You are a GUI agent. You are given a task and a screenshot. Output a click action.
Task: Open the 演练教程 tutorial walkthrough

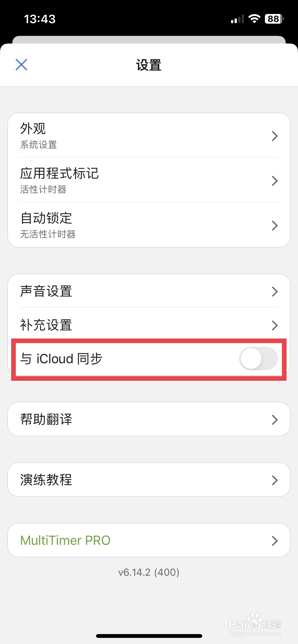tap(149, 480)
